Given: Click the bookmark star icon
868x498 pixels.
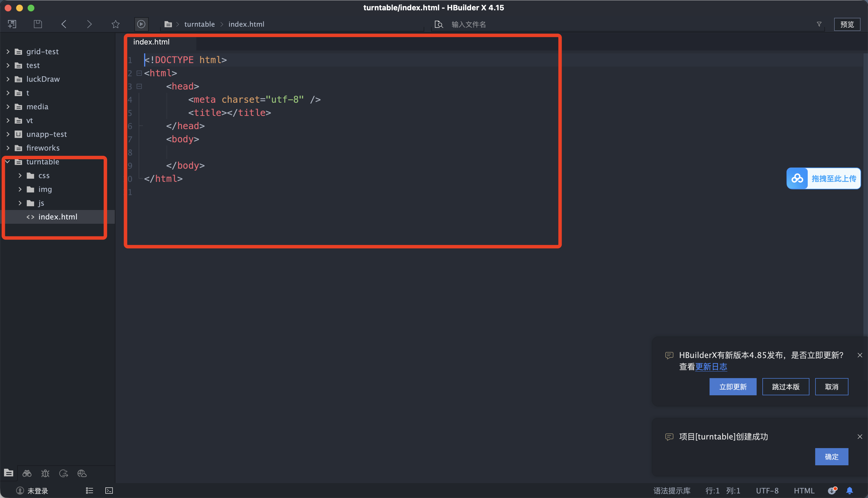Looking at the screenshot, I should tap(115, 24).
